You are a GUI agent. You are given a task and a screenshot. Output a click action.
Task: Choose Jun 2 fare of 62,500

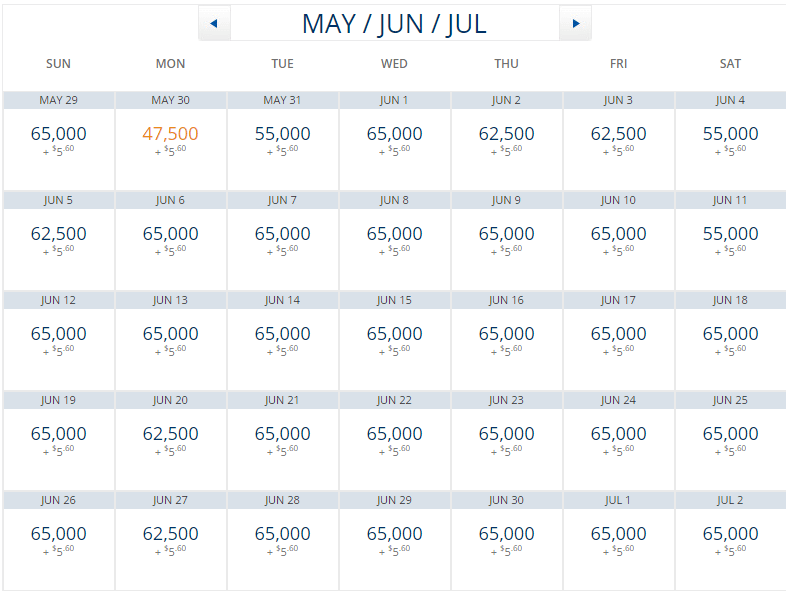506,141
